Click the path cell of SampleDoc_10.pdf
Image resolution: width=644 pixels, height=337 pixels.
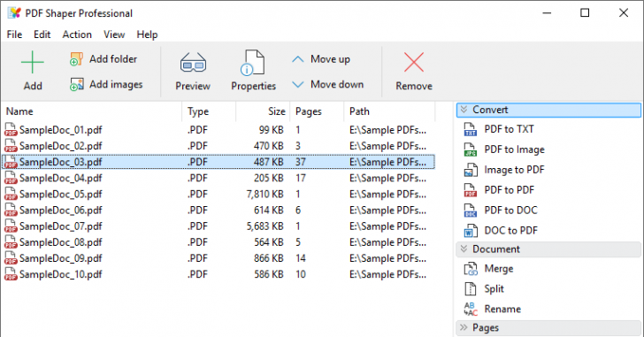coord(387,274)
